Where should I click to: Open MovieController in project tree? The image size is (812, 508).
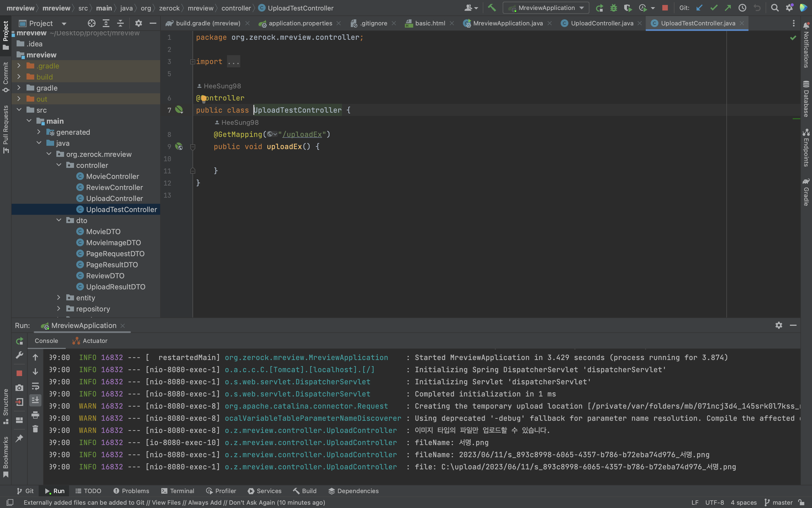coord(113,176)
